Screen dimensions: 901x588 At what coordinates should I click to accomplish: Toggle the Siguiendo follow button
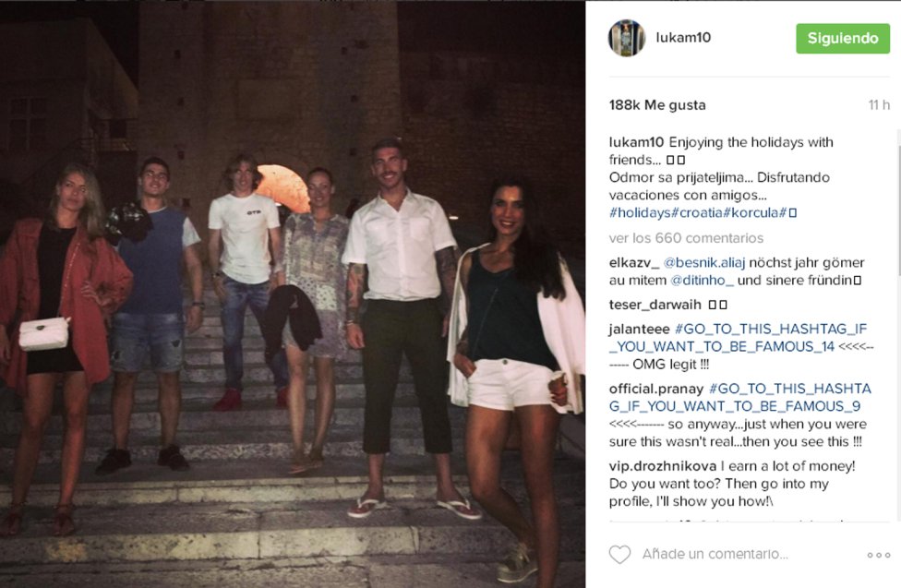coord(843,39)
